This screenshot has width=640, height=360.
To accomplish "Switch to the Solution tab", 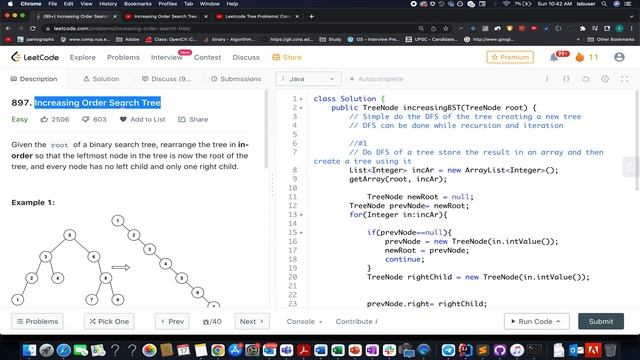I will click(101, 79).
